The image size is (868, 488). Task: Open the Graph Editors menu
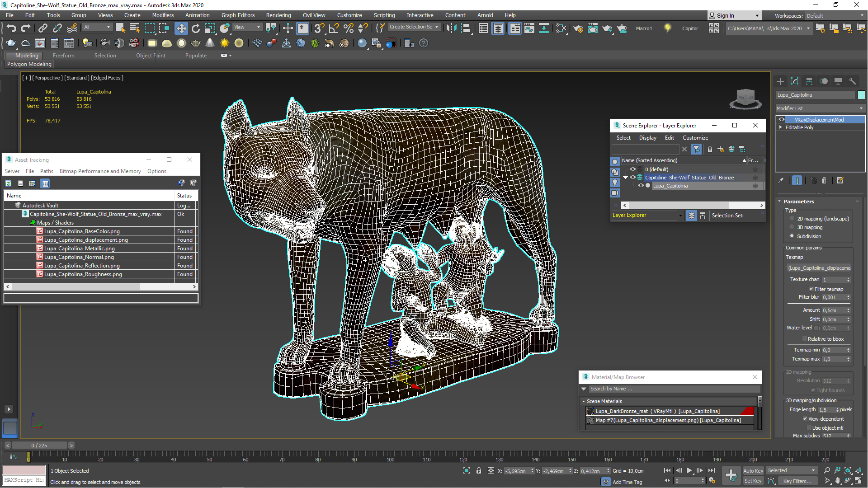pyautogui.click(x=238, y=15)
